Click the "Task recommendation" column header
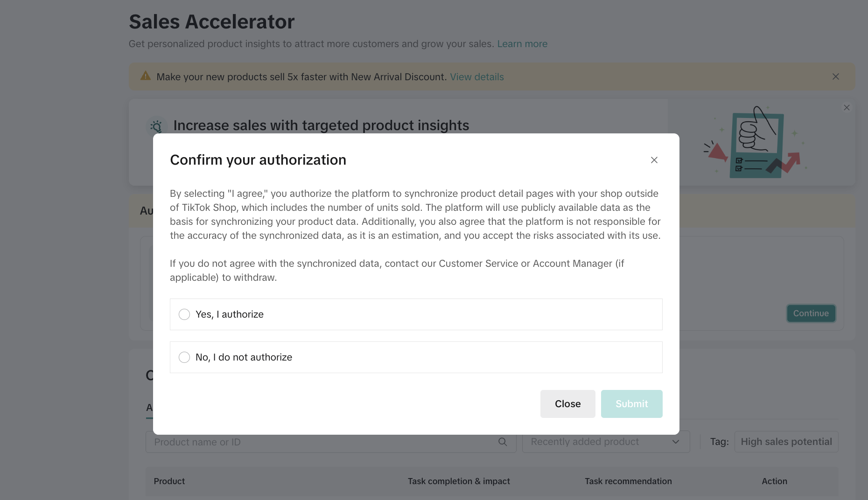This screenshot has height=500, width=868. coord(628,481)
